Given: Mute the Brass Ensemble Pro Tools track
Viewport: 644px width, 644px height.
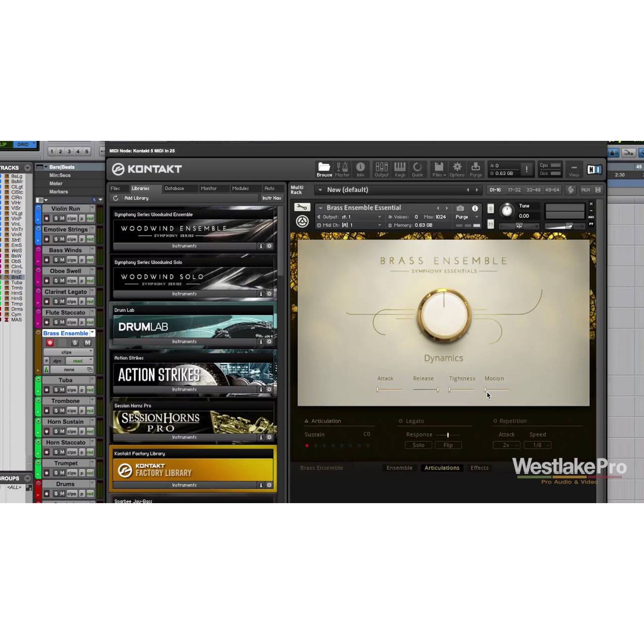Looking at the screenshot, I should pyautogui.click(x=87, y=343).
